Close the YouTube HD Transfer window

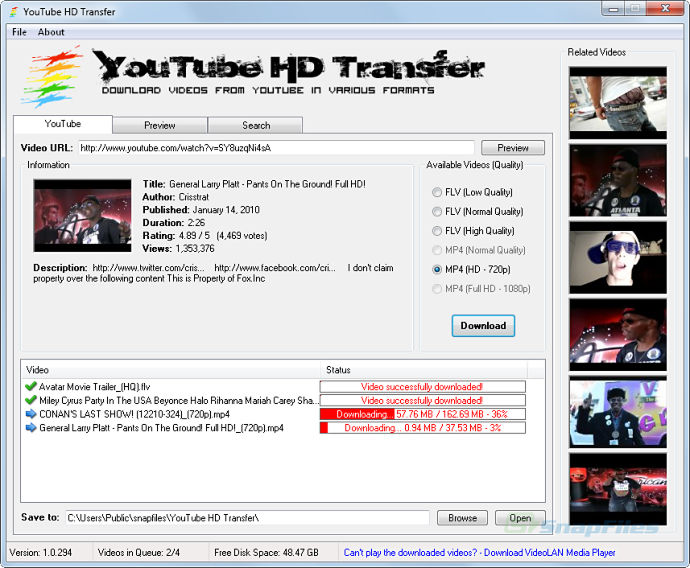tap(666, 8)
